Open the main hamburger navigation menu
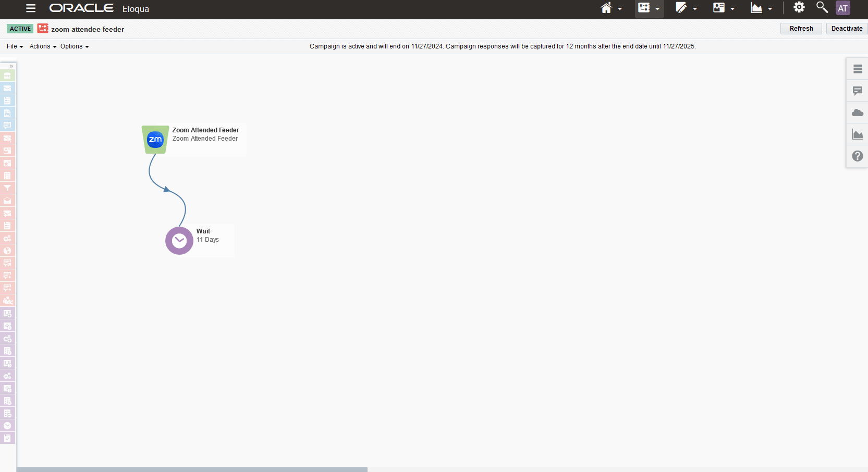 (31, 8)
